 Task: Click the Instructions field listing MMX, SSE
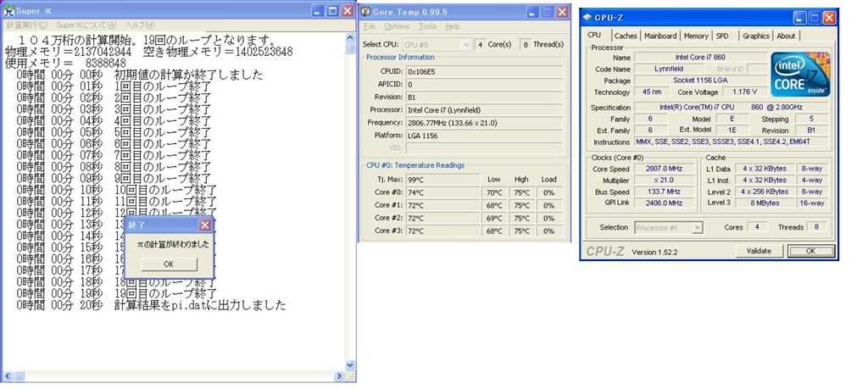pos(732,142)
